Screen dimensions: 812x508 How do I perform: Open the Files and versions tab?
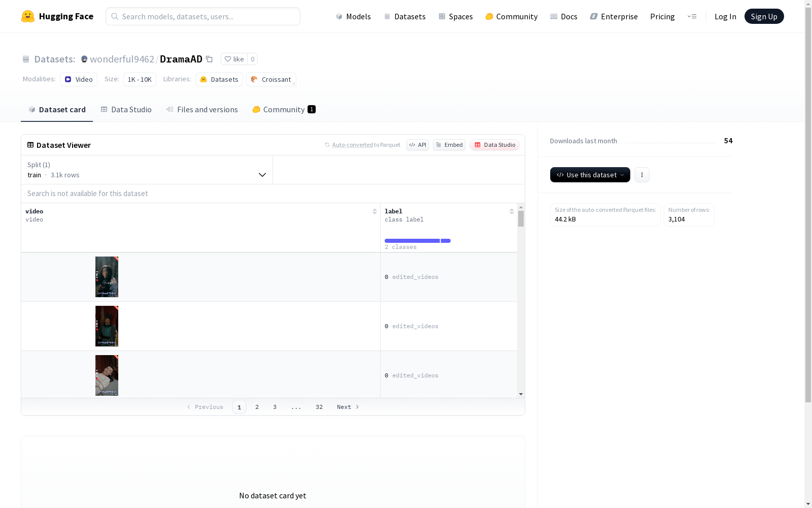click(x=202, y=109)
